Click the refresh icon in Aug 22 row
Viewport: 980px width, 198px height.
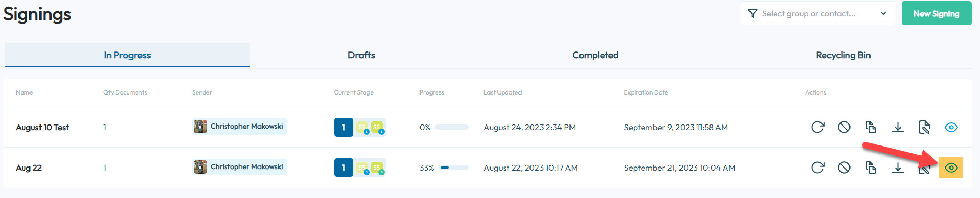pos(817,168)
